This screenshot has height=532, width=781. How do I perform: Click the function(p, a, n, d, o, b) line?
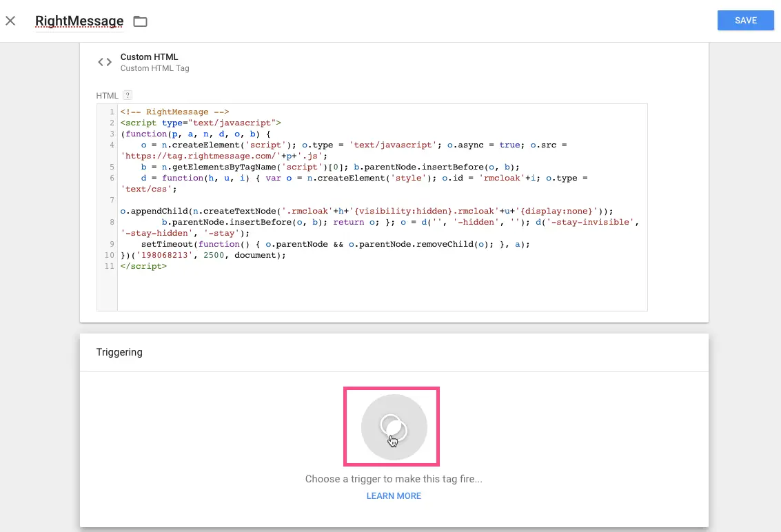click(x=196, y=134)
